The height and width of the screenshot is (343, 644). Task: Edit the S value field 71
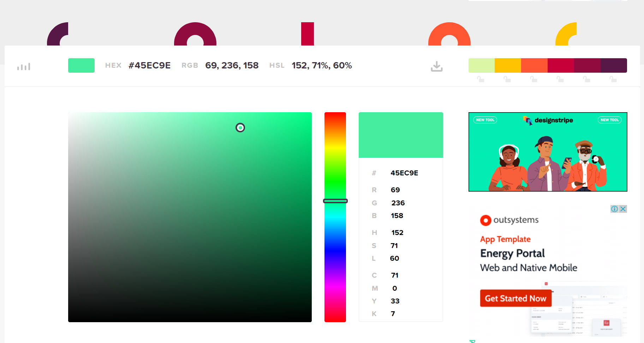click(394, 246)
